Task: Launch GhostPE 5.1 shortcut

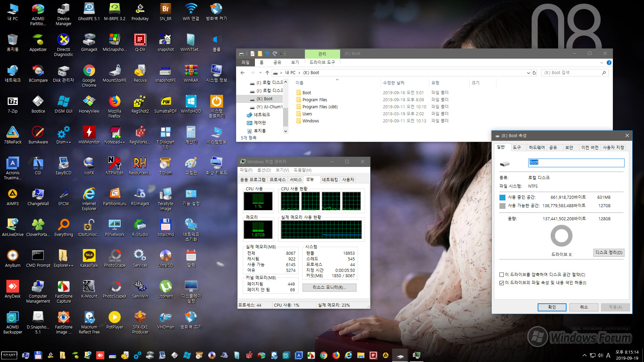Action: 89,12
